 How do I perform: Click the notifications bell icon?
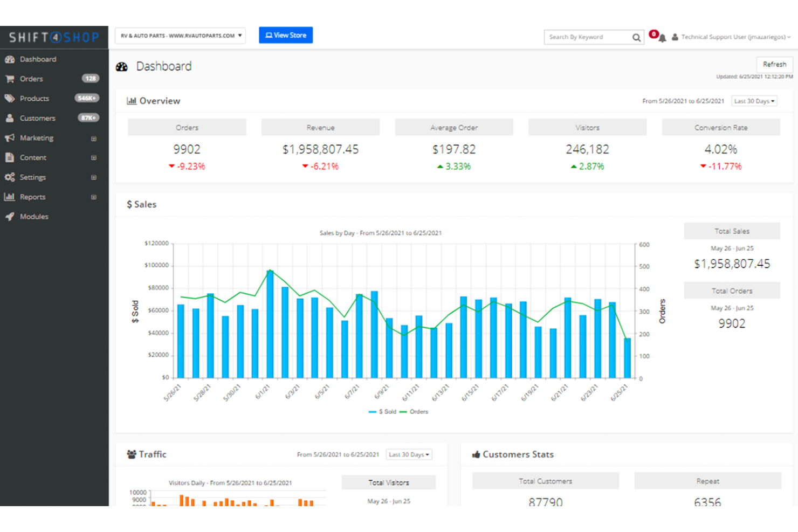pos(662,37)
